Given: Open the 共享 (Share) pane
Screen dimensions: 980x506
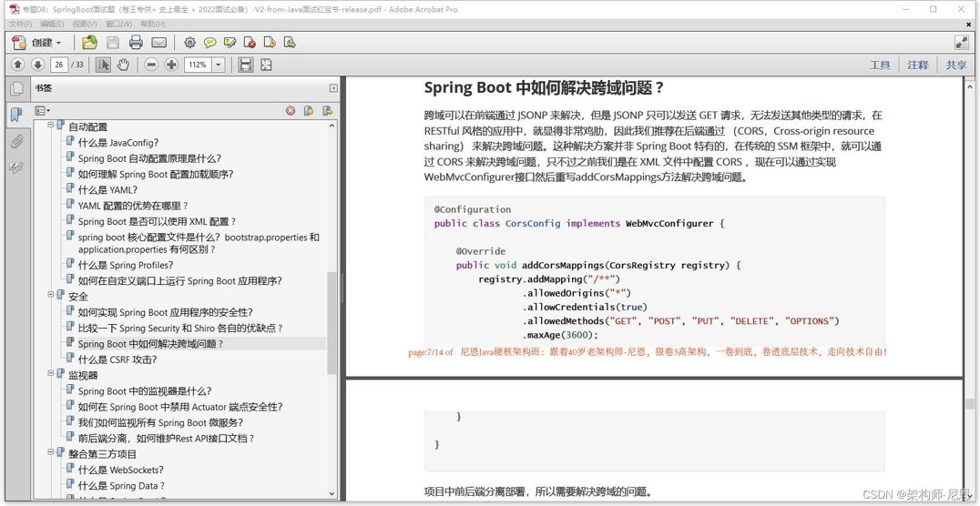Looking at the screenshot, I should point(955,65).
